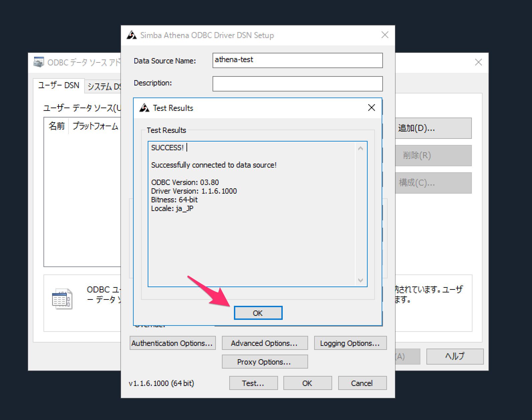Click the v1.1.6.1000 (64 bit) version label
The image size is (532, 420).
(161, 383)
